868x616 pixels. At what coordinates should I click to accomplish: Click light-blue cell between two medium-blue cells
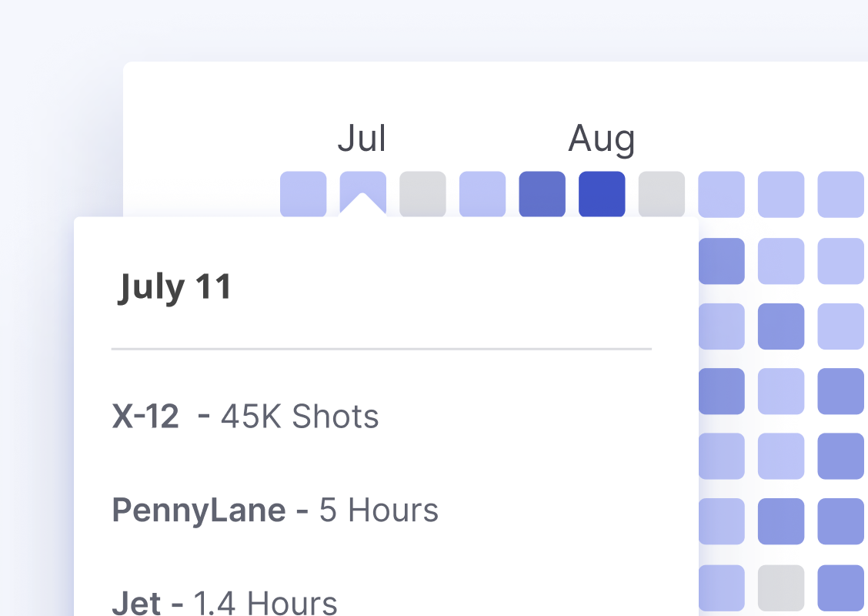pyautogui.click(x=781, y=391)
